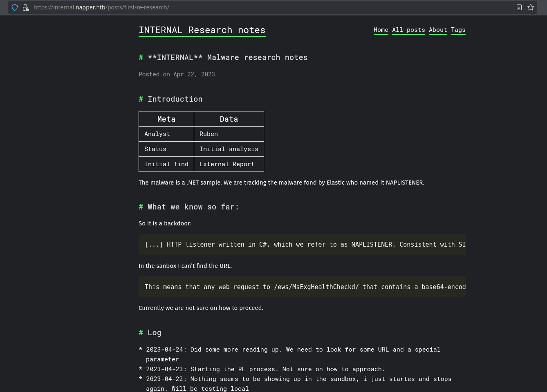Click the What we know so far heading
This screenshot has width=547, height=392.
click(x=188, y=207)
